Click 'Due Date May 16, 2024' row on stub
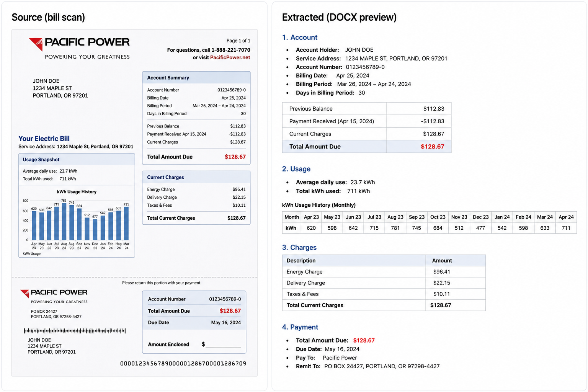 pyautogui.click(x=194, y=323)
